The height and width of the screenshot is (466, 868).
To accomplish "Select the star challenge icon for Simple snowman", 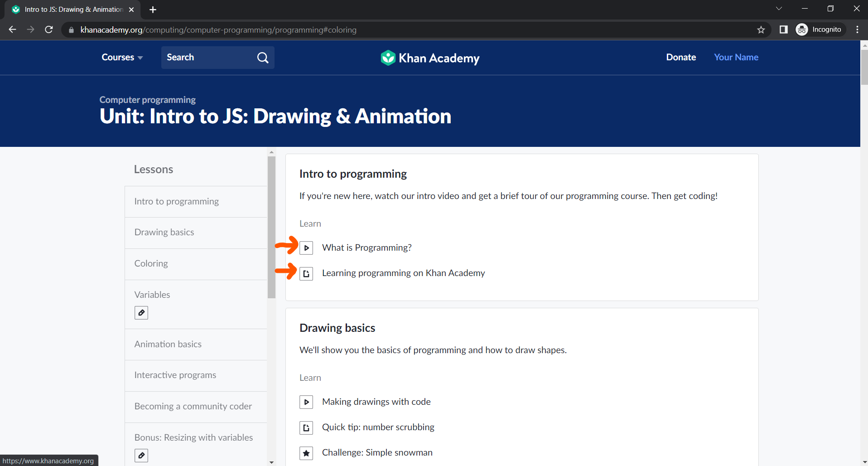I will click(x=307, y=452).
